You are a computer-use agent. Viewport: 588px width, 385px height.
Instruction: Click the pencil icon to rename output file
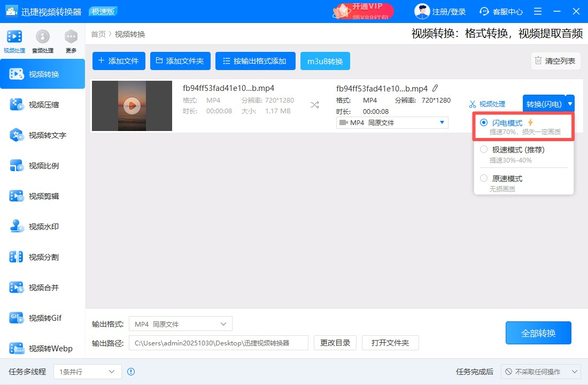pyautogui.click(x=436, y=88)
